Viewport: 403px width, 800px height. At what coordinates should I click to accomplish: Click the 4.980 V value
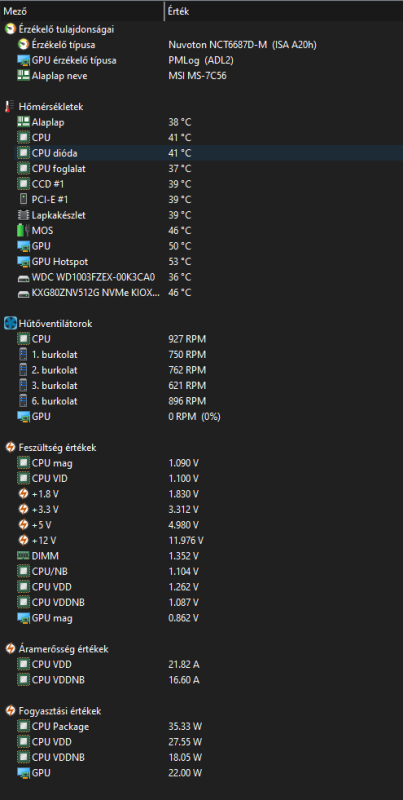pyautogui.click(x=183, y=525)
